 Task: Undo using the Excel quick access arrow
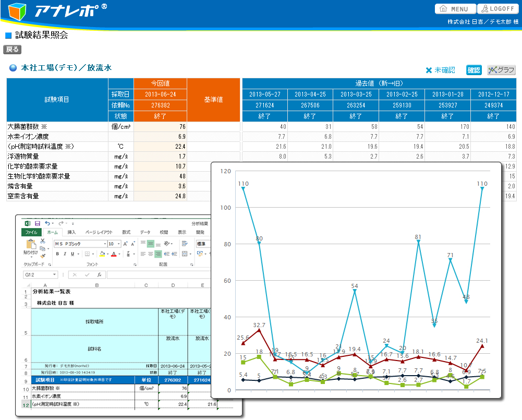click(x=47, y=223)
